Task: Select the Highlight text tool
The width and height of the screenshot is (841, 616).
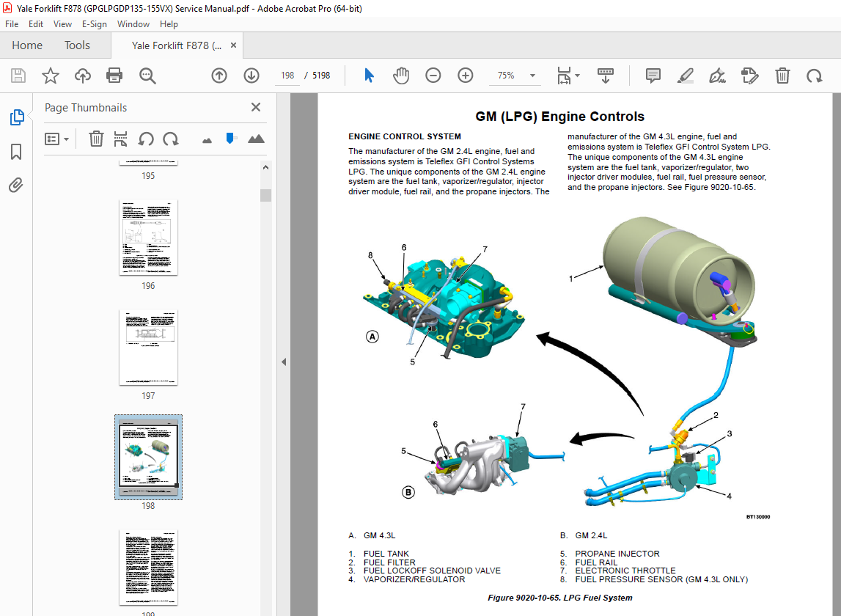Action: pyautogui.click(x=685, y=76)
